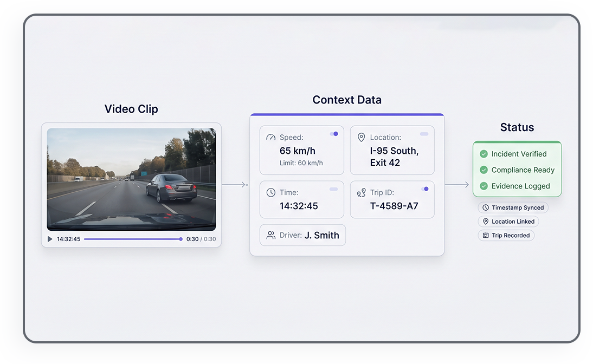Click the clock icon in Timestamp Synced chip
Viewport: 593px width, 364px height.
pyautogui.click(x=486, y=207)
